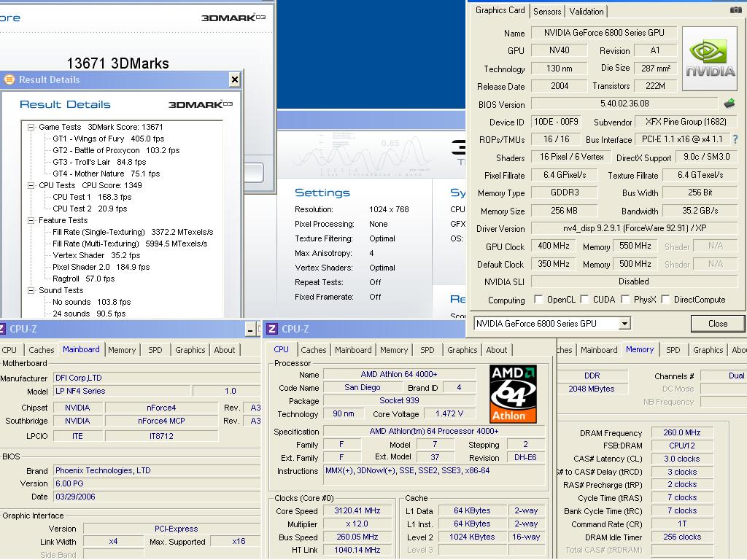Collapse the Feature Tests tree node
The height and width of the screenshot is (560, 747).
(31, 220)
